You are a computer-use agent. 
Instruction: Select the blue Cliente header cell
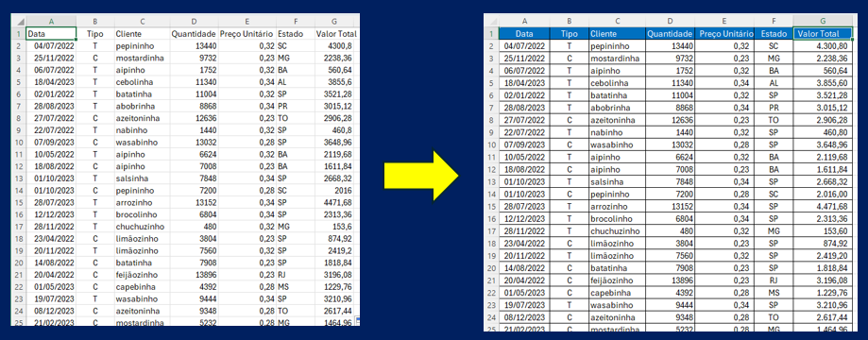tap(616, 34)
